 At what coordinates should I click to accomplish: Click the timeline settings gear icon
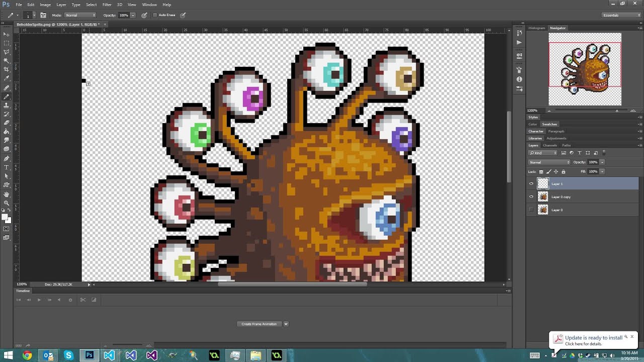click(x=70, y=300)
